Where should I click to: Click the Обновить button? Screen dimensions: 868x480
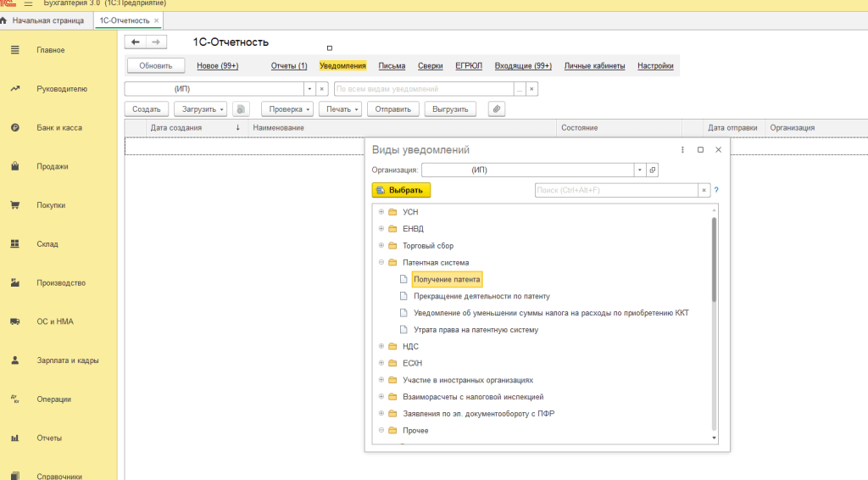(x=156, y=65)
